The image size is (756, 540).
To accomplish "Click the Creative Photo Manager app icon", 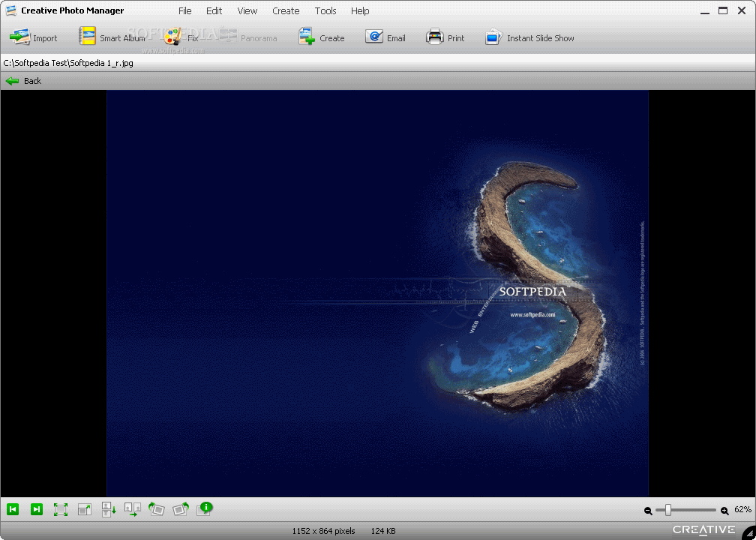I will pyautogui.click(x=11, y=10).
